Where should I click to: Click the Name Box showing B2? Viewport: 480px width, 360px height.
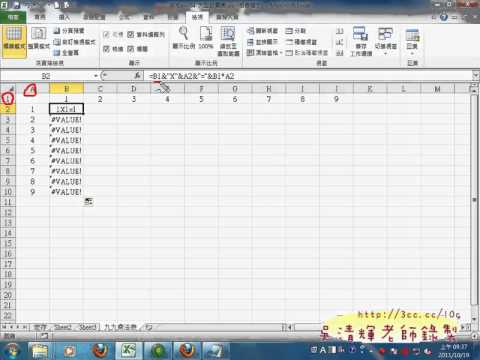(x=46, y=76)
